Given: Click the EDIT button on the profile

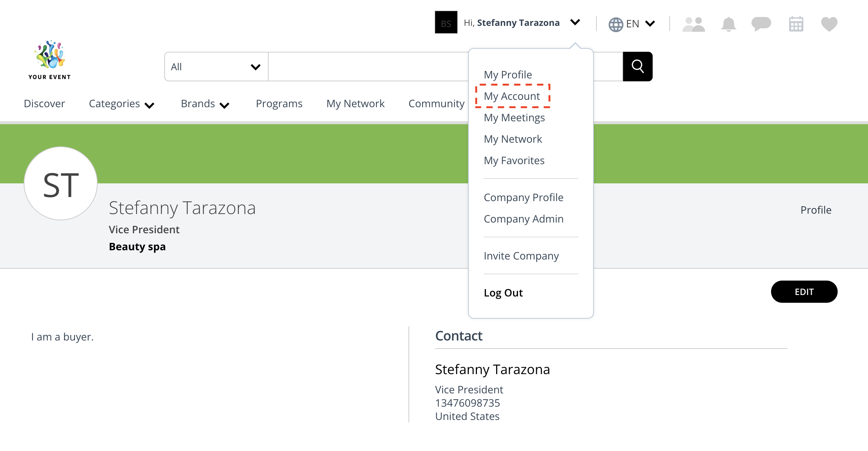Looking at the screenshot, I should [x=804, y=292].
